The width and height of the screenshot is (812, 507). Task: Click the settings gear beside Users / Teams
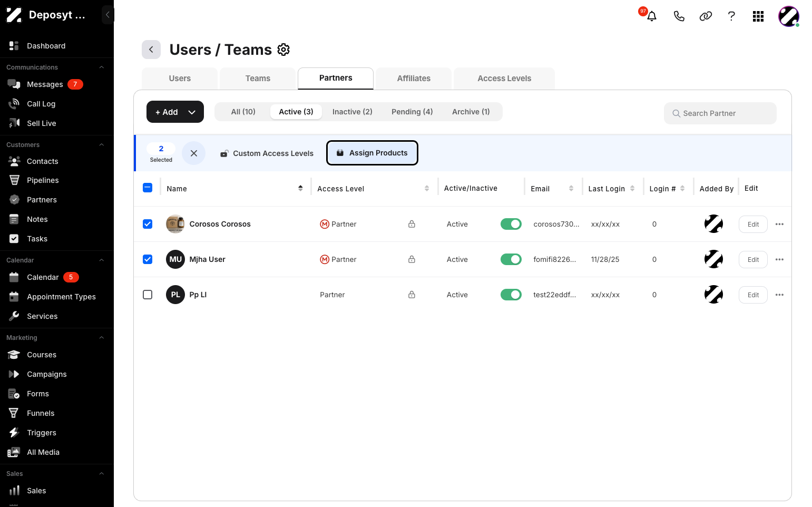coord(283,50)
